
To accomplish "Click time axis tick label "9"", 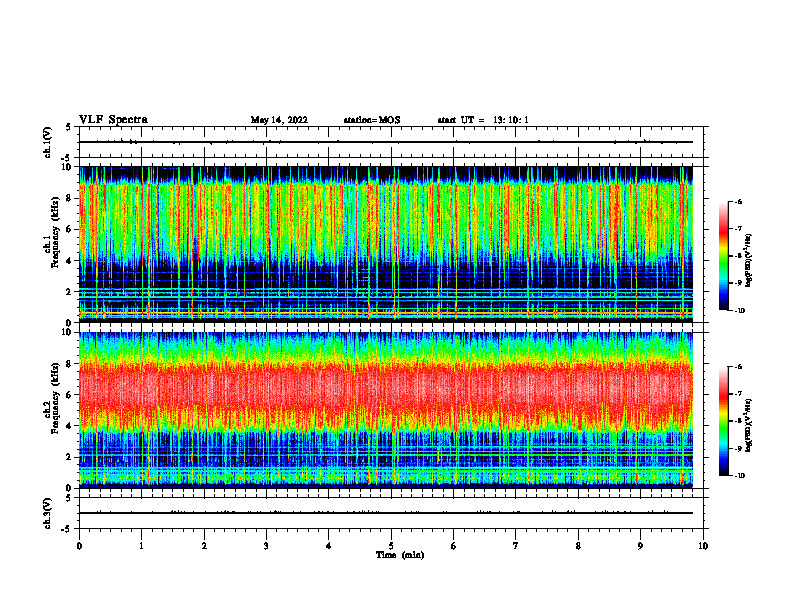I will click(640, 546).
